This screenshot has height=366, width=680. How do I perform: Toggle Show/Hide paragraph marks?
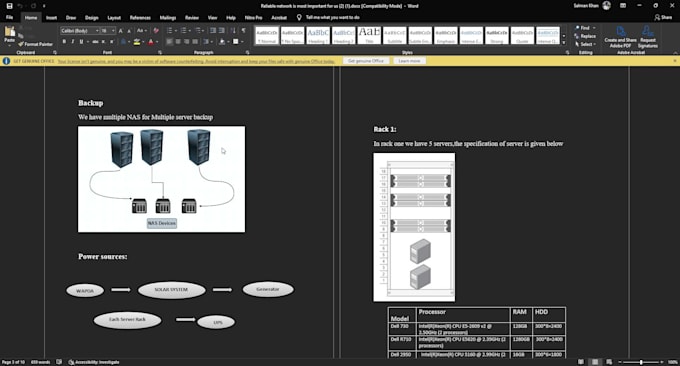243,31
